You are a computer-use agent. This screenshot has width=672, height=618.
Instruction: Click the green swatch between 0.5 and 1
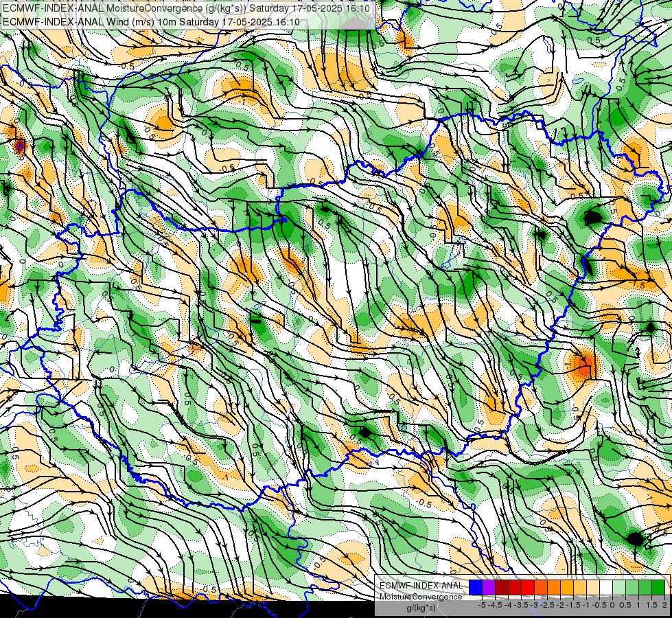(632, 588)
